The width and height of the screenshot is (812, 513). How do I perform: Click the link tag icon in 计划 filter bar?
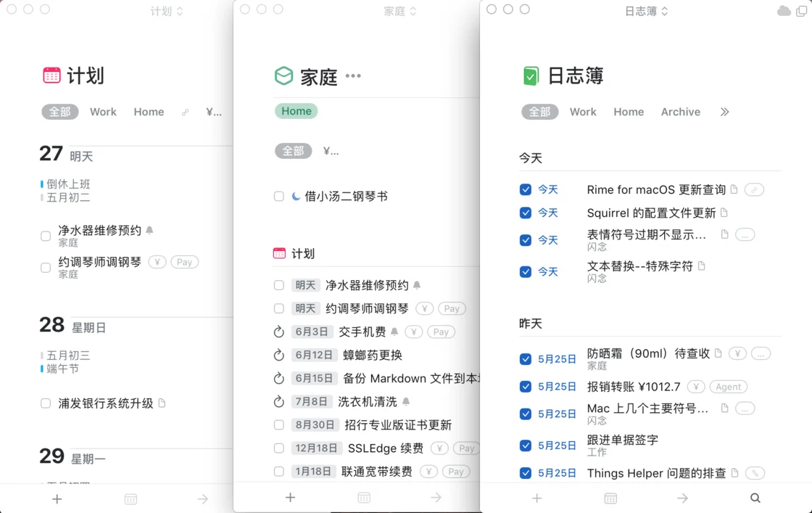click(x=186, y=112)
